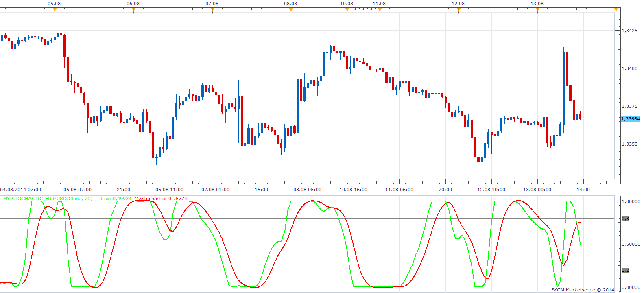Screen dimensions: 644x293
Task: Click the 15:00 time axis label
Action: tap(262, 190)
